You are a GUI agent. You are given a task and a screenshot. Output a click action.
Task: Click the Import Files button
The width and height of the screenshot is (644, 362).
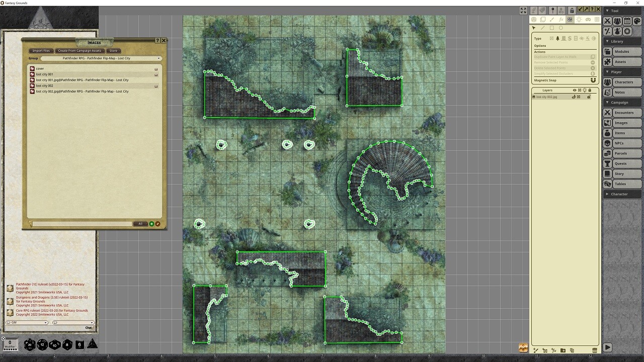[x=41, y=50]
